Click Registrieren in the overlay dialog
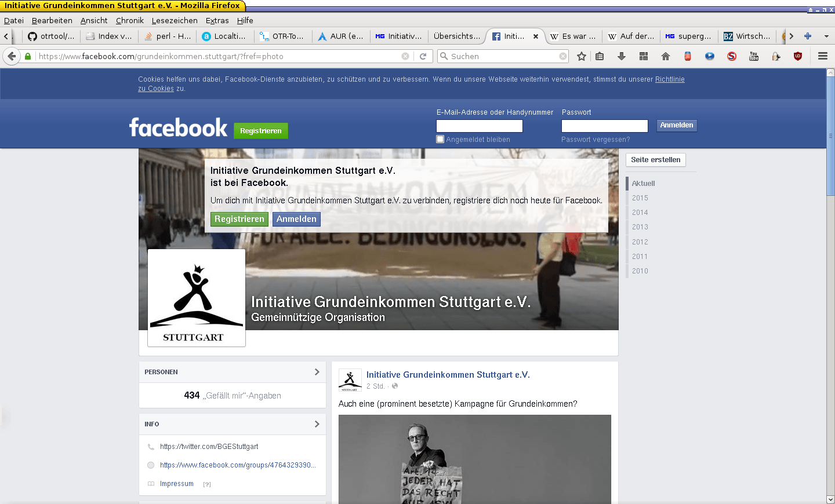Image resolution: width=835 pixels, height=504 pixels. click(239, 219)
